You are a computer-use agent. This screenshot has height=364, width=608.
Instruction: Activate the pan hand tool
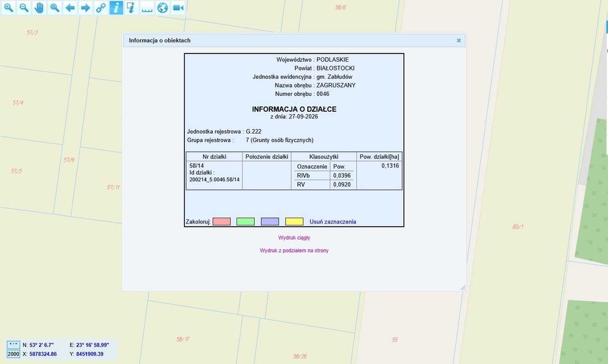pyautogui.click(x=39, y=8)
